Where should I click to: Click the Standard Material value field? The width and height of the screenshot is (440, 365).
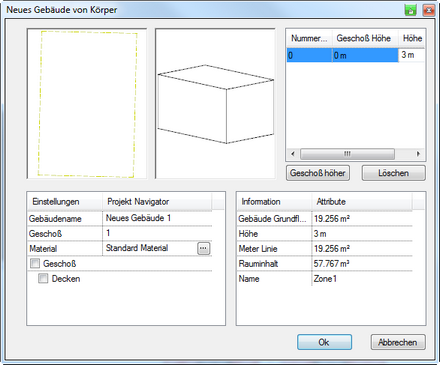(x=150, y=248)
